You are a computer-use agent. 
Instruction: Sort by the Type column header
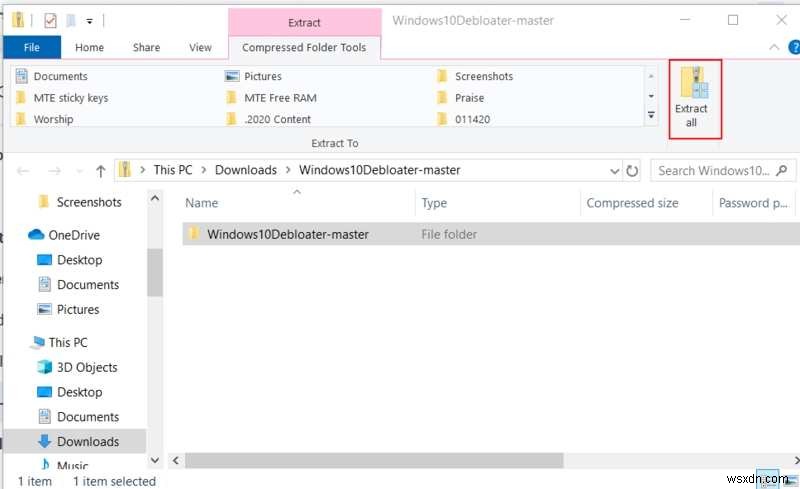[434, 203]
